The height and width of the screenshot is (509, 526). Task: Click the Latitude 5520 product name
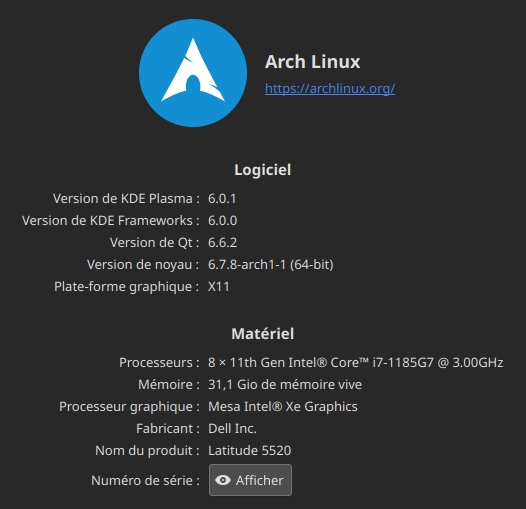pyautogui.click(x=249, y=451)
